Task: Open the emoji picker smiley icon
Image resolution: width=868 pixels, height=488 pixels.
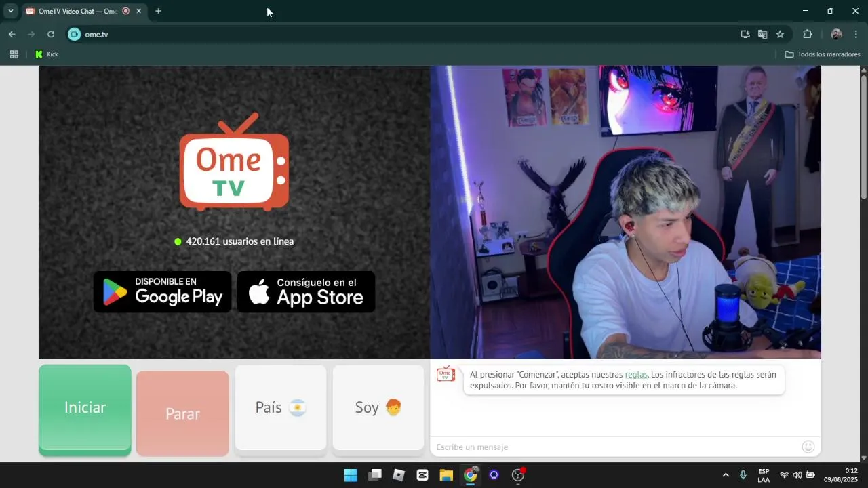Action: tap(808, 447)
